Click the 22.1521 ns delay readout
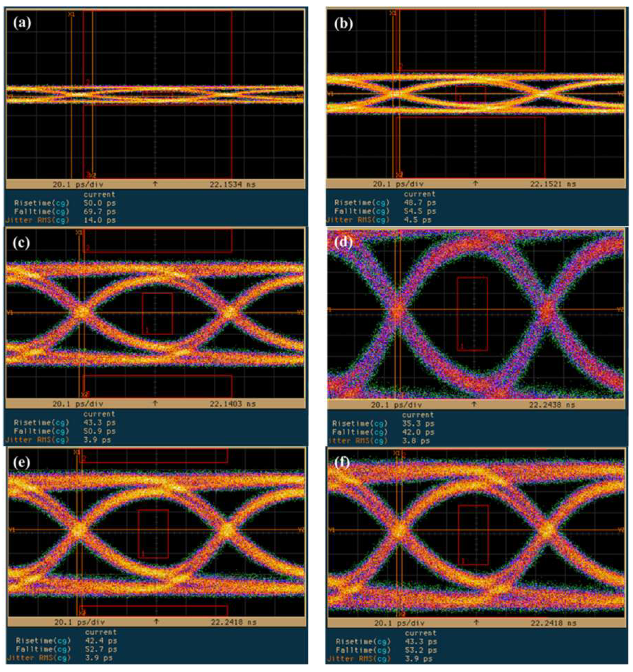Viewport: 633px width, 672px height. tap(553, 184)
